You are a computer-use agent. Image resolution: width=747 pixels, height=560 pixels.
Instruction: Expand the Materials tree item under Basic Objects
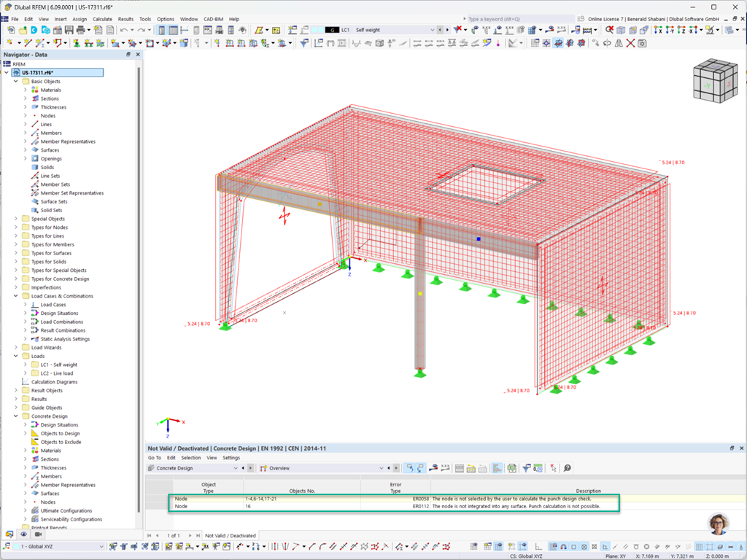pyautogui.click(x=26, y=90)
